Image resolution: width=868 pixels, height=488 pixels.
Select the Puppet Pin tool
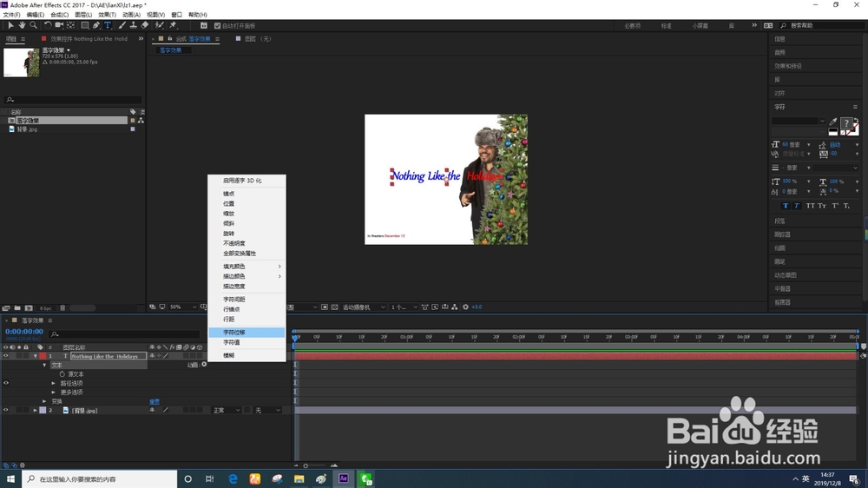173,25
